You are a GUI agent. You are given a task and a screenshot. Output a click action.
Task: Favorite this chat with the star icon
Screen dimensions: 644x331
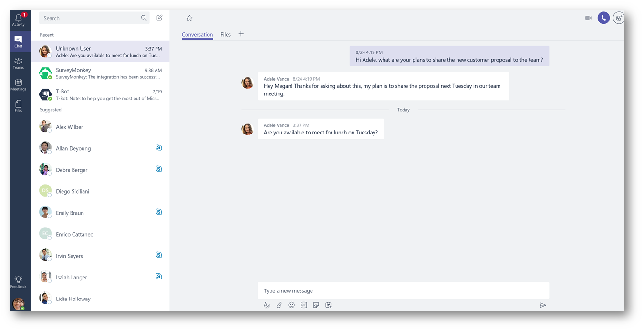[189, 18]
